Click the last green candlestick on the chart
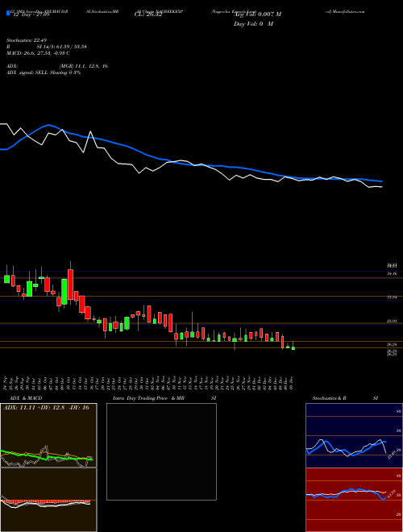403x532 pixels. click(293, 347)
